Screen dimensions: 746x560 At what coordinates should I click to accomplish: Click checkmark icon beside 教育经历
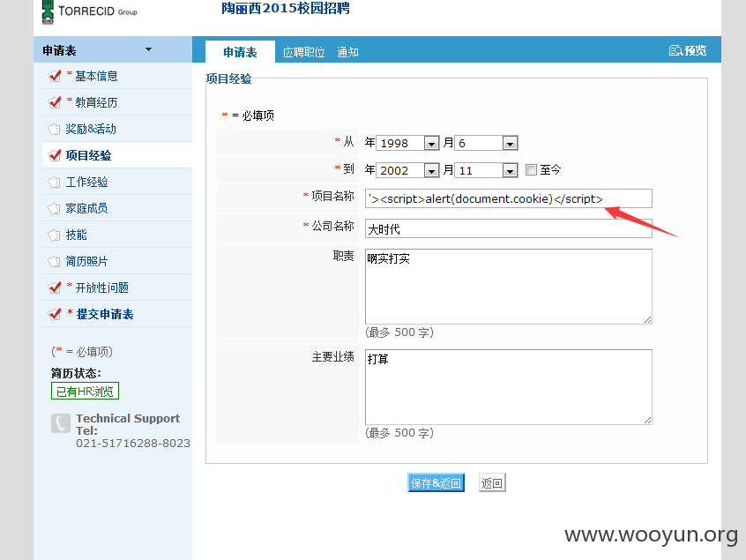coord(55,102)
